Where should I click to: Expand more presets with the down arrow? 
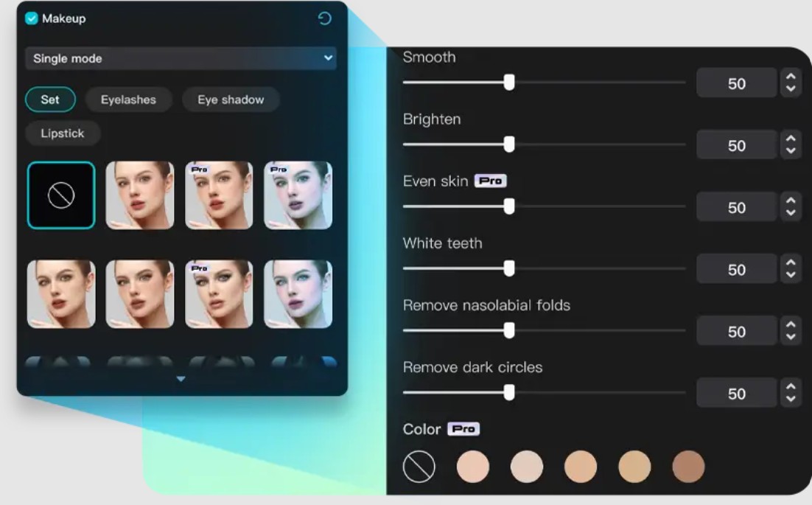pyautogui.click(x=181, y=379)
